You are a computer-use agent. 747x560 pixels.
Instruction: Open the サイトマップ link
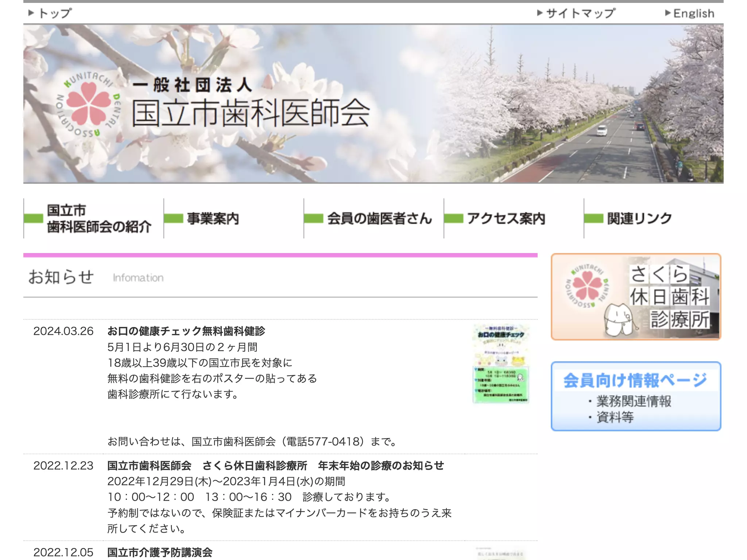(576, 13)
